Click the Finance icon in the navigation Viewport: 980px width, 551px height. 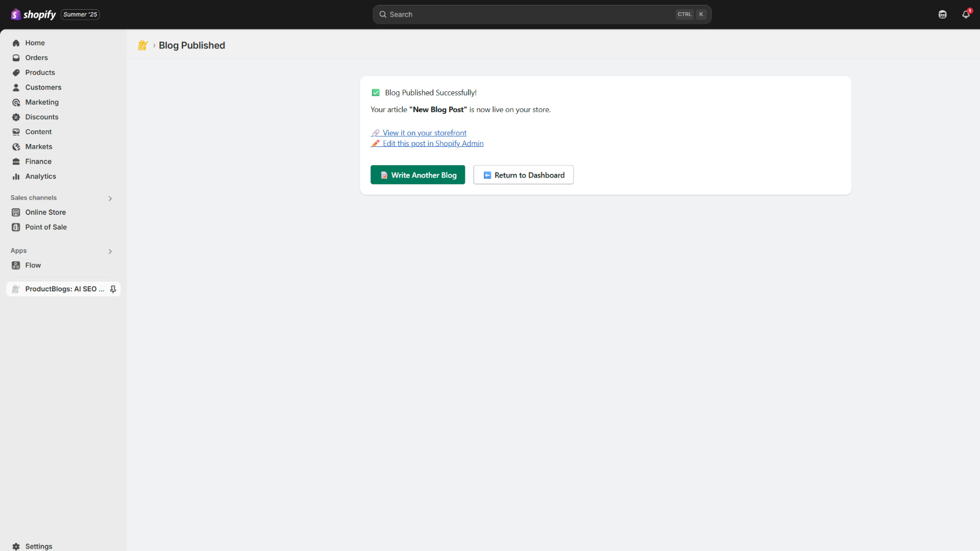[16, 161]
